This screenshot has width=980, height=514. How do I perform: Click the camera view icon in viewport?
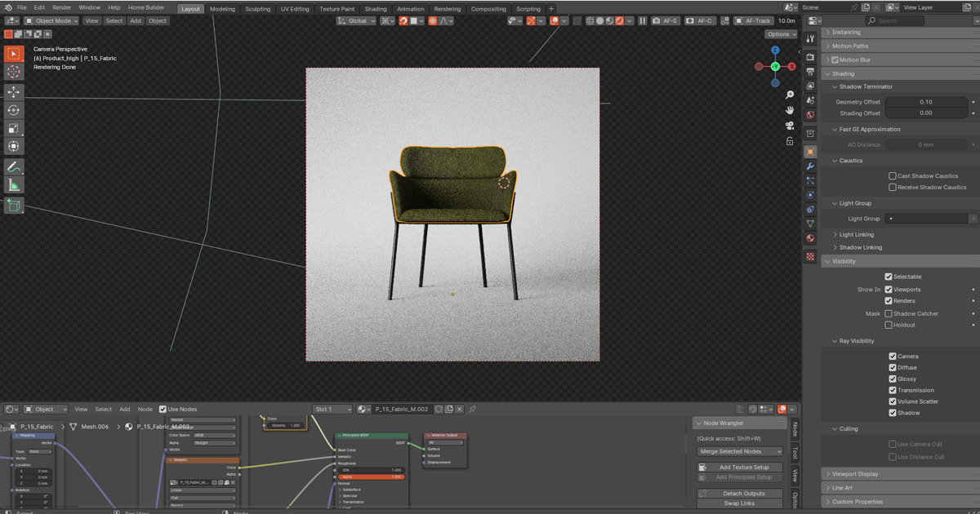click(x=790, y=126)
